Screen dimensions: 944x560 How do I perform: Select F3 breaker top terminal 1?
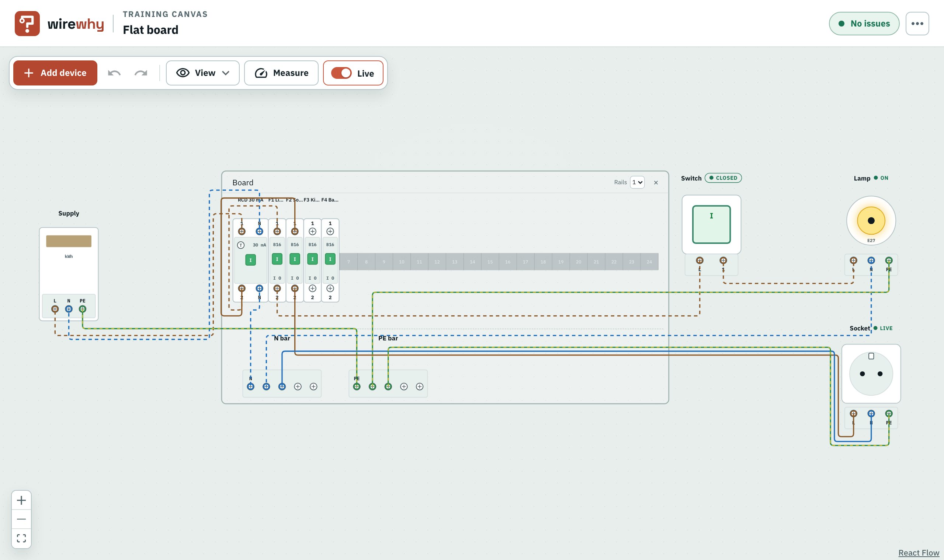[312, 231]
